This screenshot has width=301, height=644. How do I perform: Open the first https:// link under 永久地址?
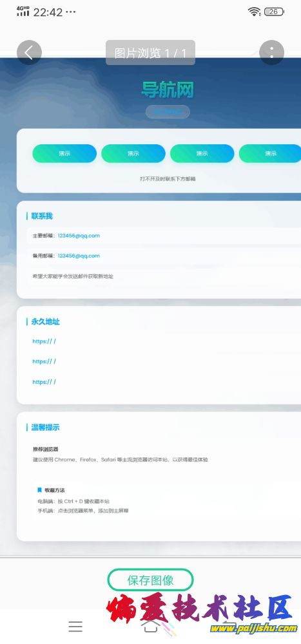point(44,341)
